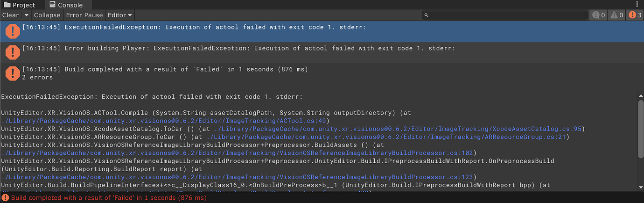The width and height of the screenshot is (644, 203).
Task: Click the error icon of the 'Build completed' entry
Action: pyautogui.click(x=12, y=73)
